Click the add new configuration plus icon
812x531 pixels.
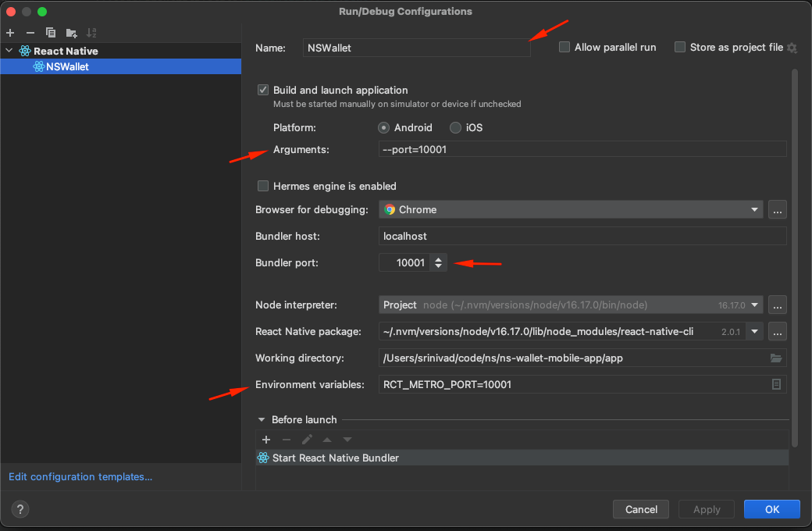point(10,33)
